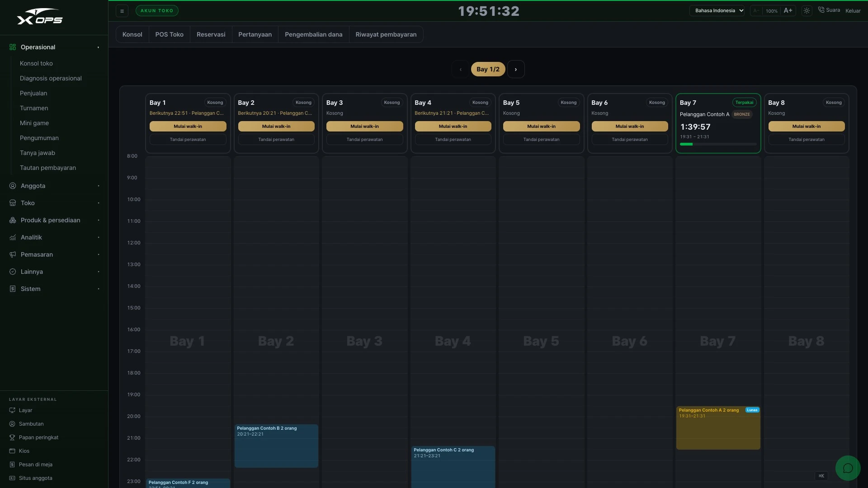Click the Analitik chart icon

[13, 237]
